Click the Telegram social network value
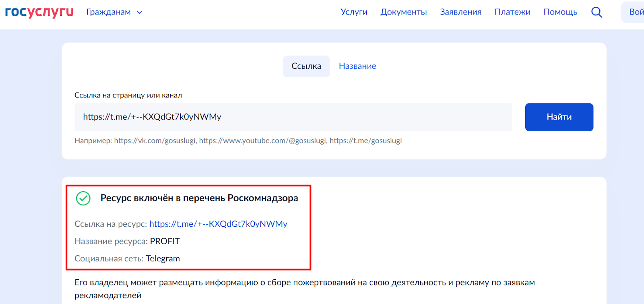This screenshot has width=644, height=304. [163, 259]
